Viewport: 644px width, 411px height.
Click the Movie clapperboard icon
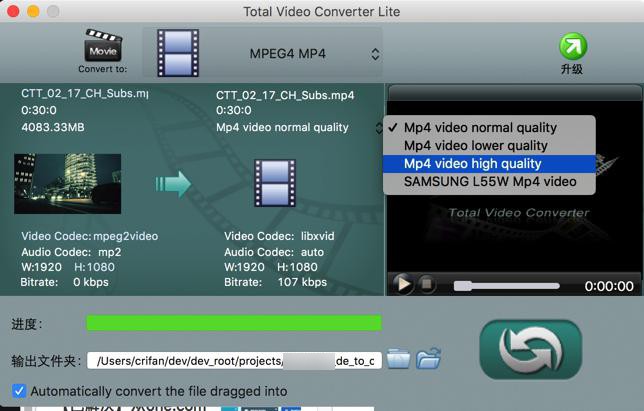(103, 46)
